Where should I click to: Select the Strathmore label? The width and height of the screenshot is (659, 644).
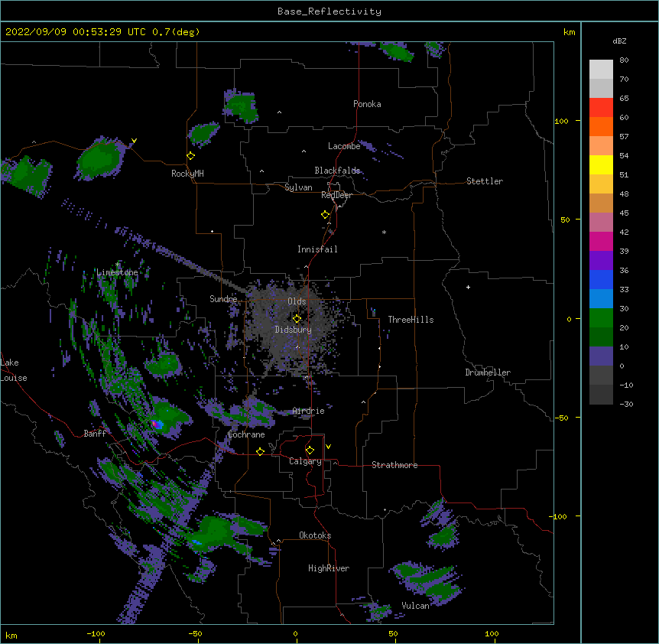tap(394, 465)
